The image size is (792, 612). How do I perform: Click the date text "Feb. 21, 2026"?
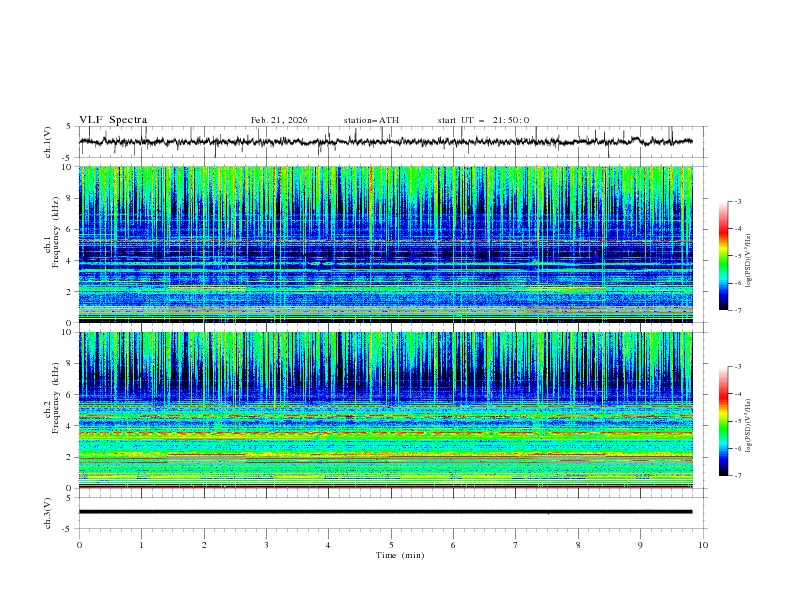pos(279,120)
